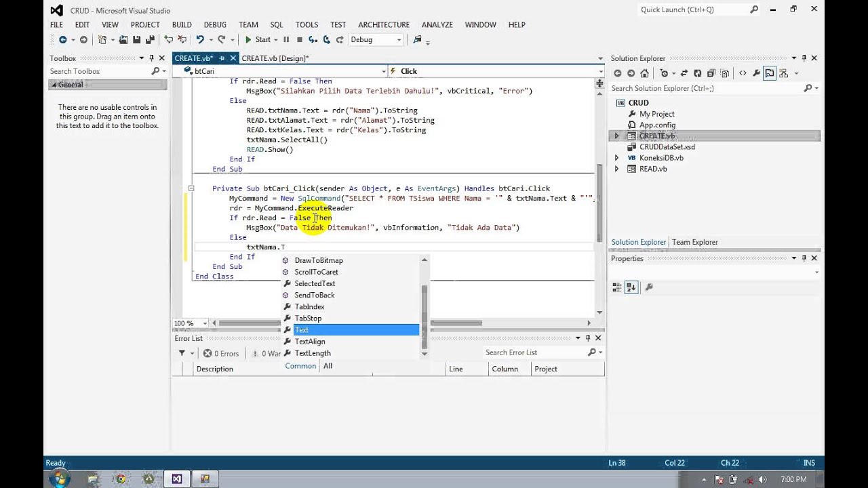Click the Undo toolbar icon
This screenshot has height=488, width=868.
pyautogui.click(x=199, y=39)
